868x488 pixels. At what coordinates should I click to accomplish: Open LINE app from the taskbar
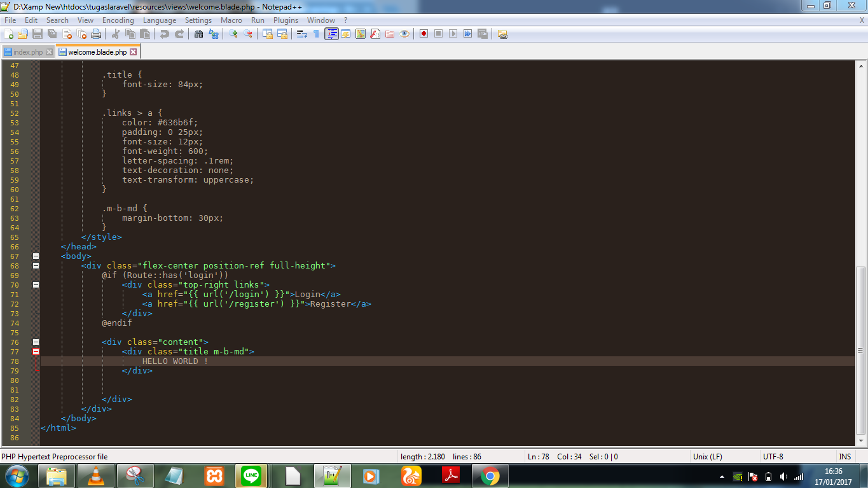pyautogui.click(x=251, y=476)
